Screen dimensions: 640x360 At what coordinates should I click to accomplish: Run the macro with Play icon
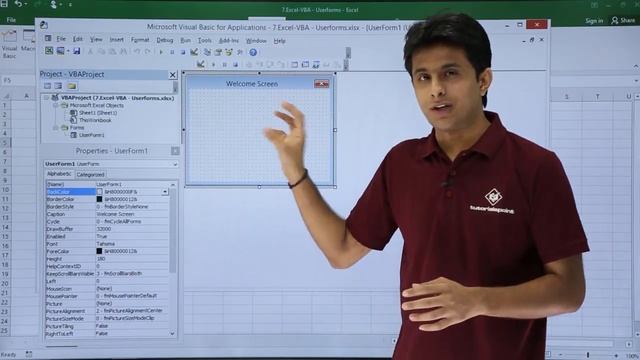(161, 52)
